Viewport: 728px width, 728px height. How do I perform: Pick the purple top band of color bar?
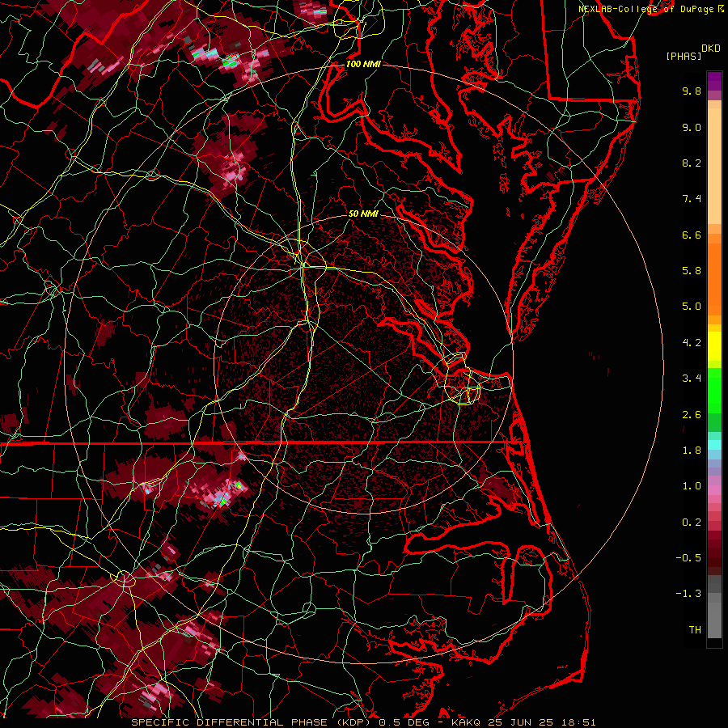pos(714,81)
